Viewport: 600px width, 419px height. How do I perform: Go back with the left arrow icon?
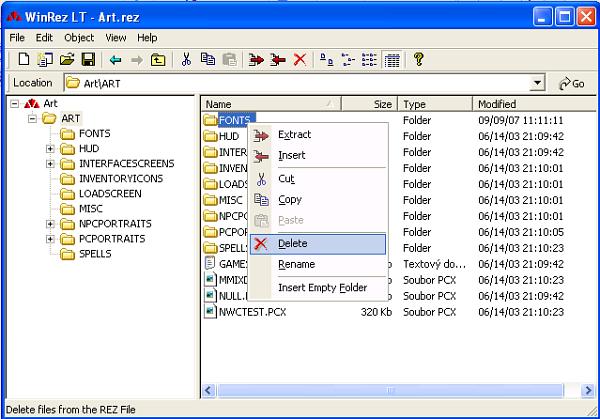coord(115,60)
